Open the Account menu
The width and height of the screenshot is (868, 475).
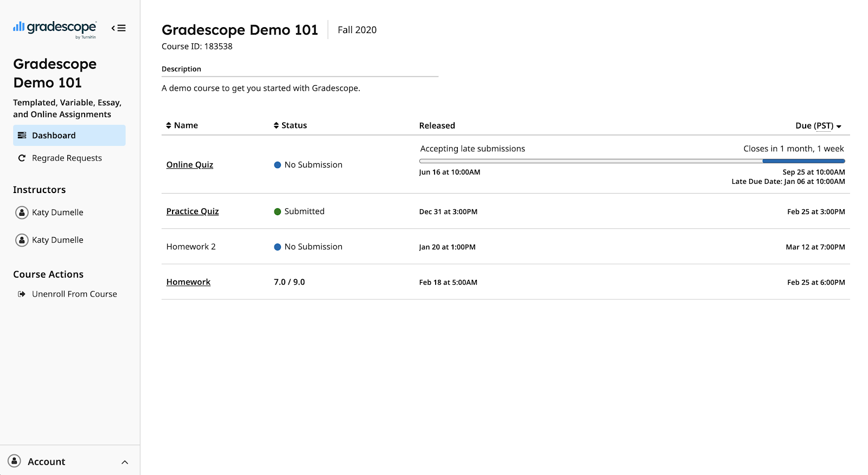[x=70, y=461]
